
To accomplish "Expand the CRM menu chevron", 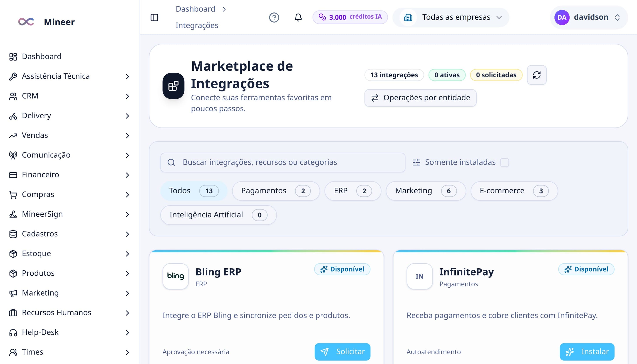I will tap(127, 96).
